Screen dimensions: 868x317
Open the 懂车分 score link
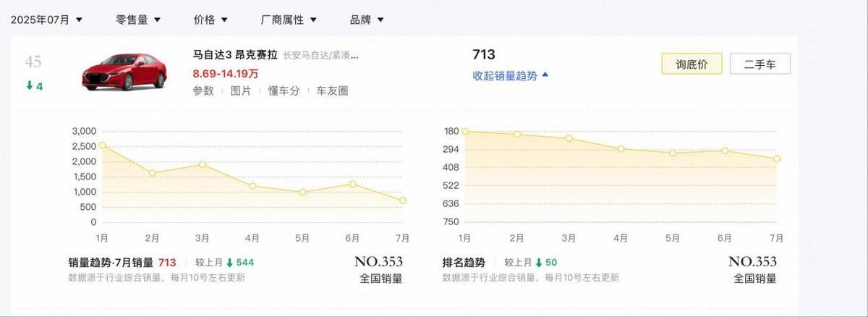tap(283, 90)
